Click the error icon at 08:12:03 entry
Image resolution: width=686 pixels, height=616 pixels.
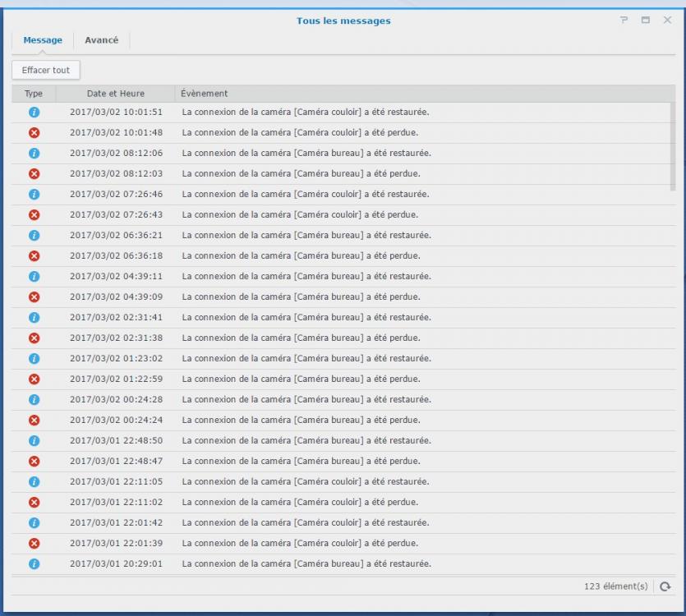pos(34,173)
